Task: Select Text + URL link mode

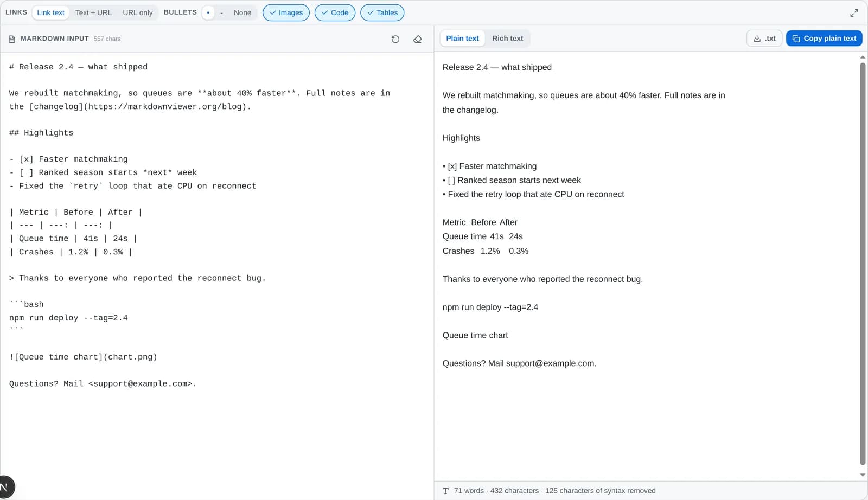Action: pos(93,12)
